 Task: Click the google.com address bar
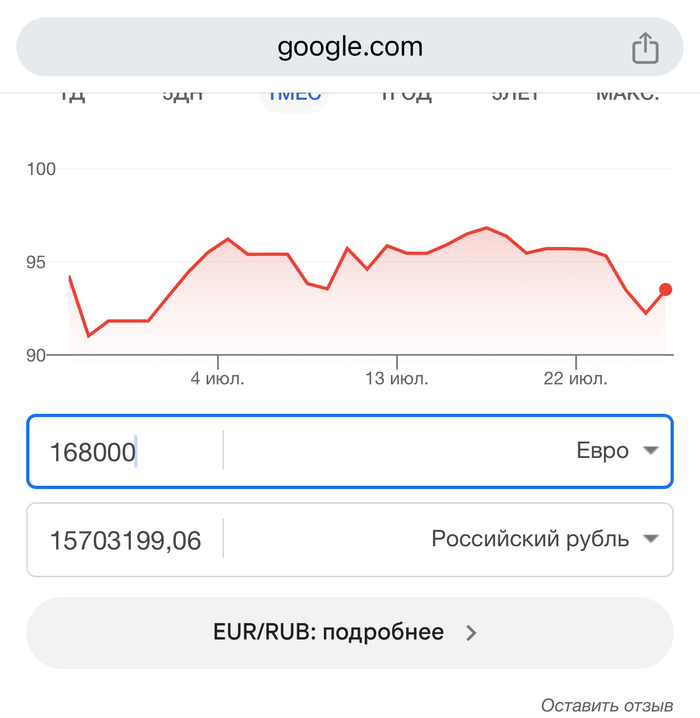(350, 47)
